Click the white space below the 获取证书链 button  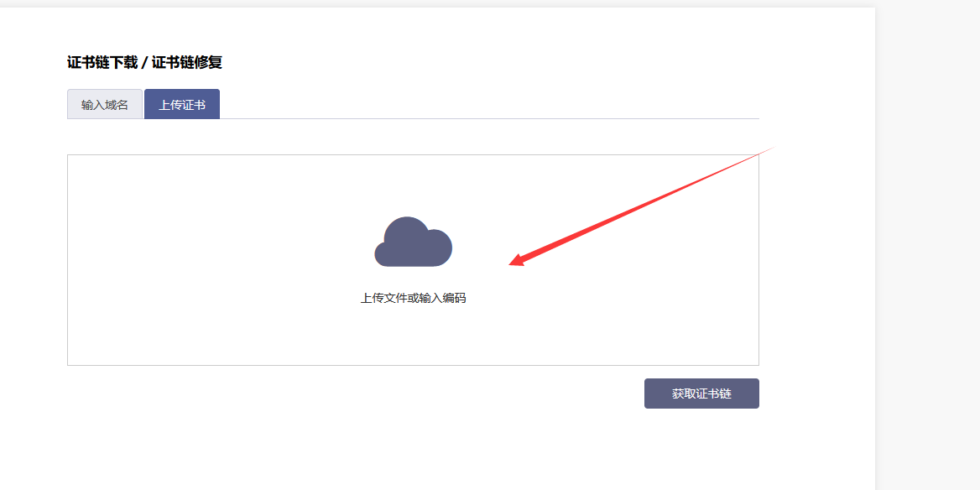701,447
